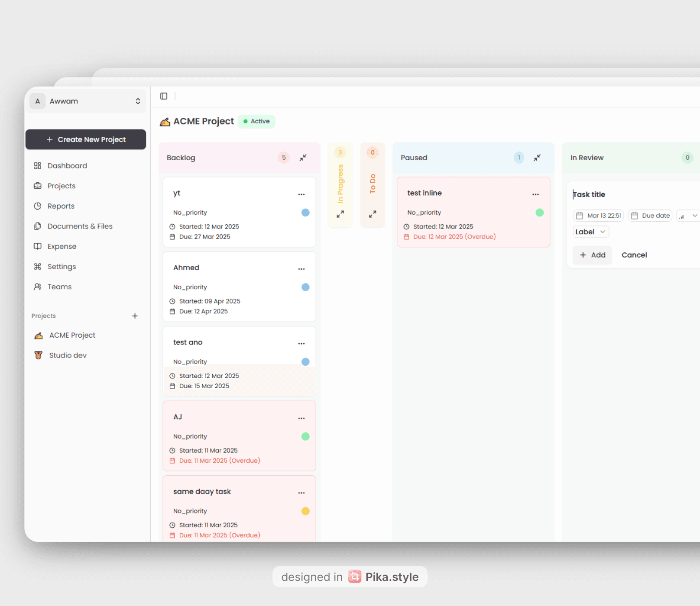Click Paused count badge 1

coord(519,158)
